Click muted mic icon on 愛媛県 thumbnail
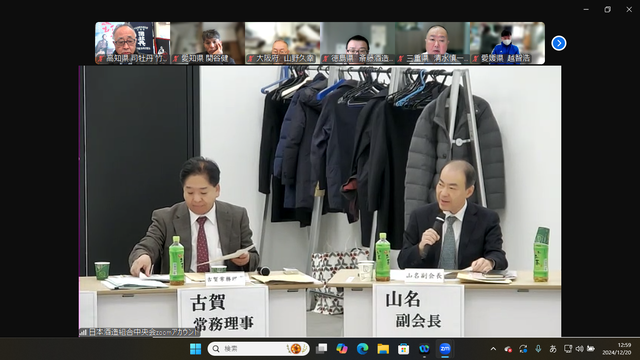The image size is (640, 360). point(476,59)
